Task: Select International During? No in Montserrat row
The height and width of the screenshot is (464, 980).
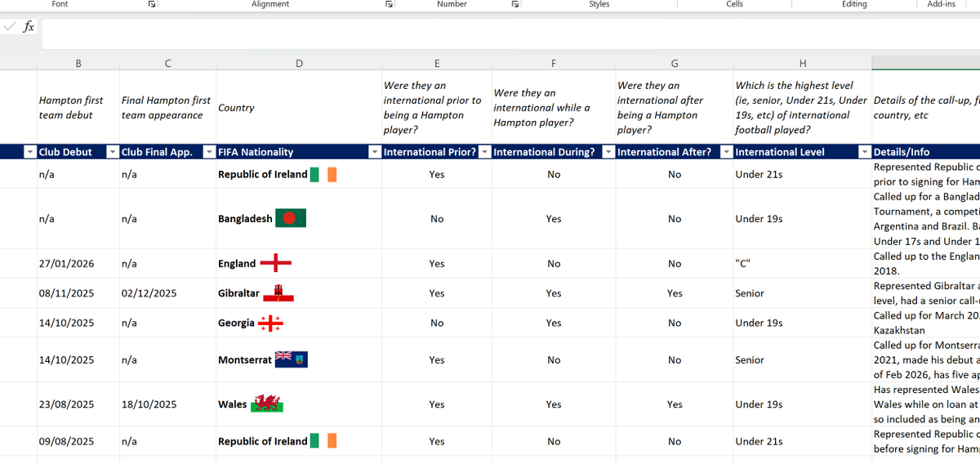Action: point(554,359)
